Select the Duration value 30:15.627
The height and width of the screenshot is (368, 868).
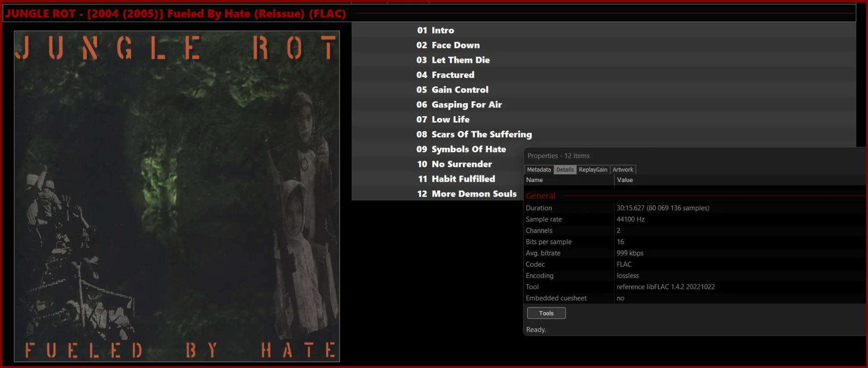tap(663, 208)
